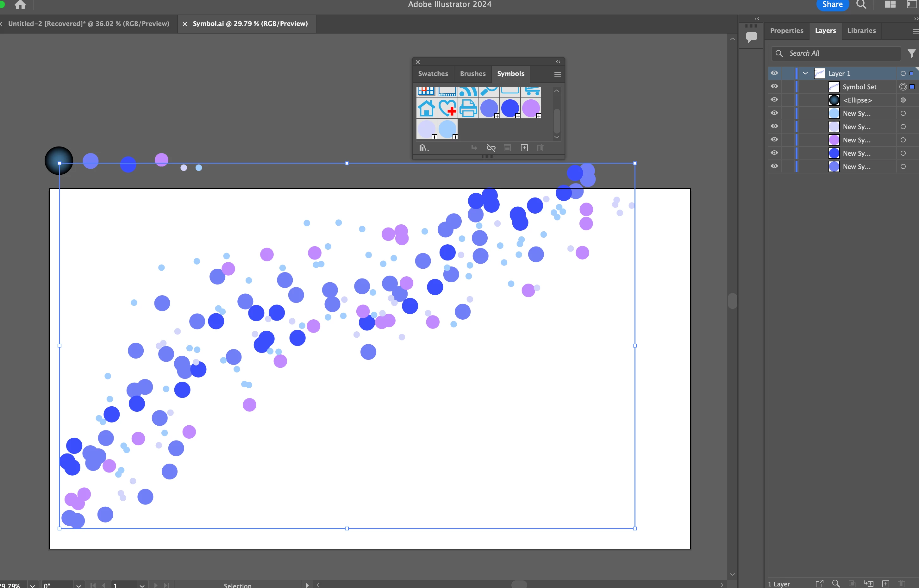
Task: Select the printer symbol thumbnail
Action: point(468,109)
